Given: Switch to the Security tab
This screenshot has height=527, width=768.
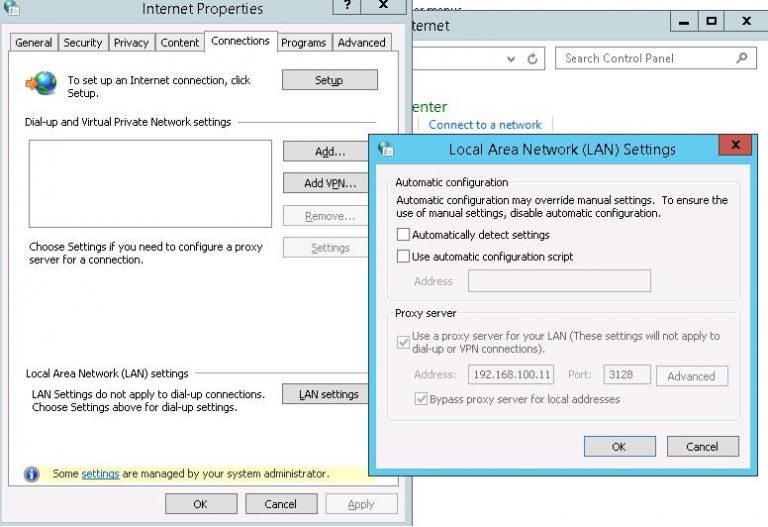Looking at the screenshot, I should click(x=83, y=43).
